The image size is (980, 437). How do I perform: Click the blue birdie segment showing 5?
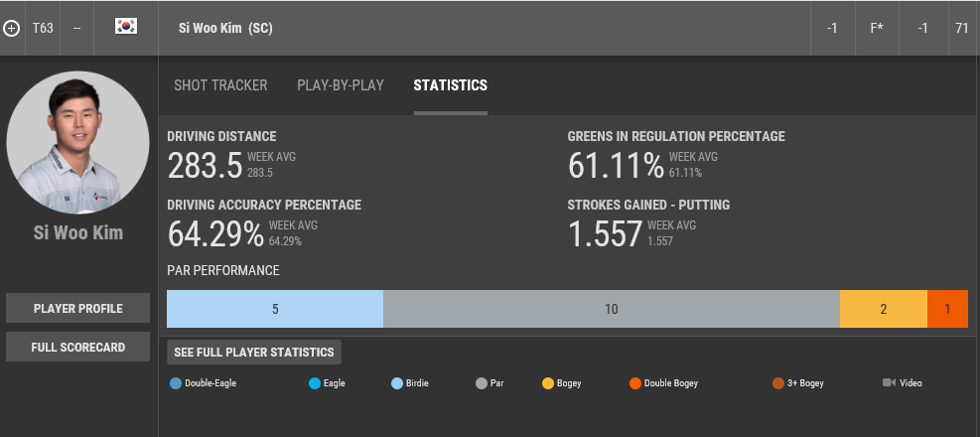point(275,309)
